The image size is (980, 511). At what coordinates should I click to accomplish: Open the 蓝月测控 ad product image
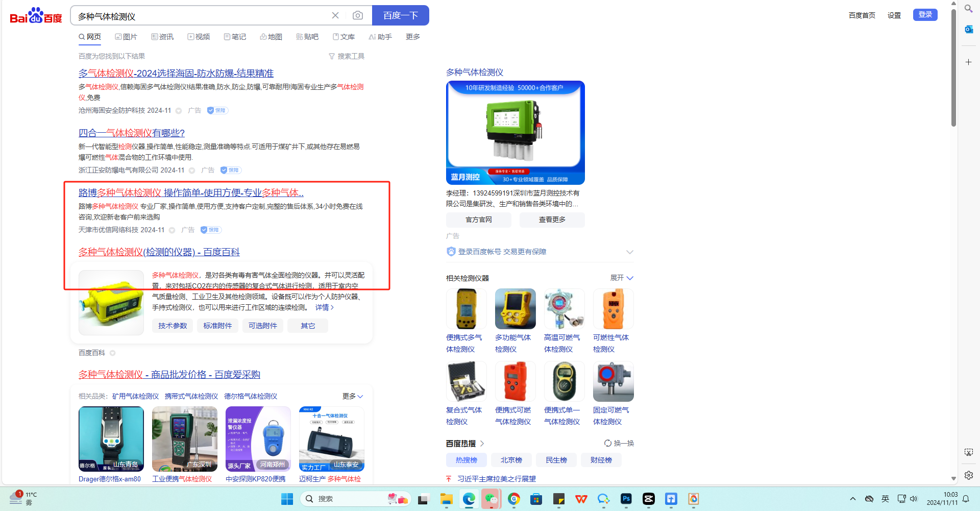(516, 133)
